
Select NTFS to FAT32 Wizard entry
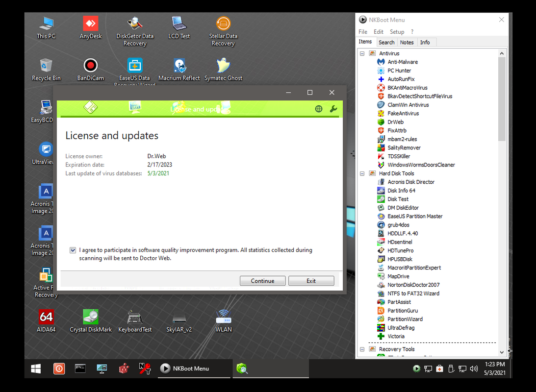point(408,294)
